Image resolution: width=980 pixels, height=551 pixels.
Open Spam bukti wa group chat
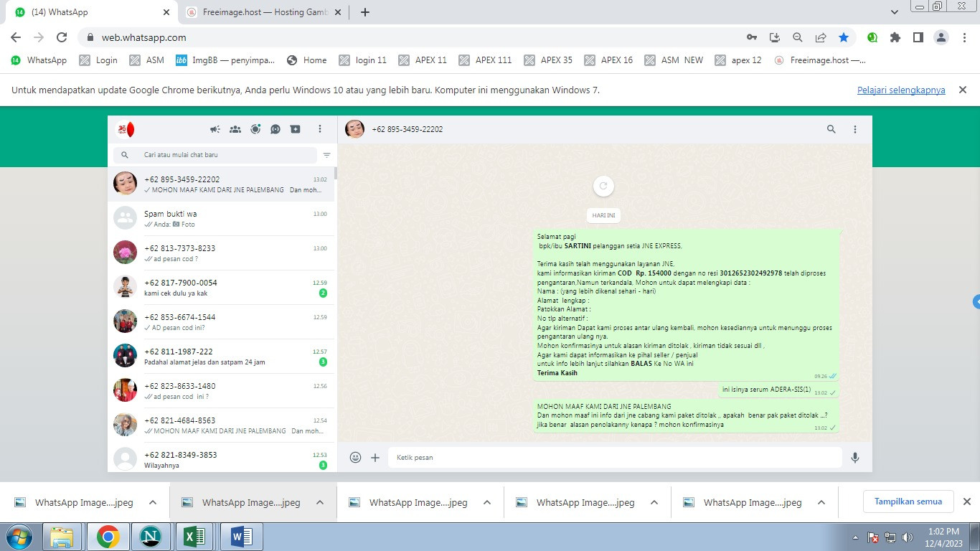click(221, 218)
